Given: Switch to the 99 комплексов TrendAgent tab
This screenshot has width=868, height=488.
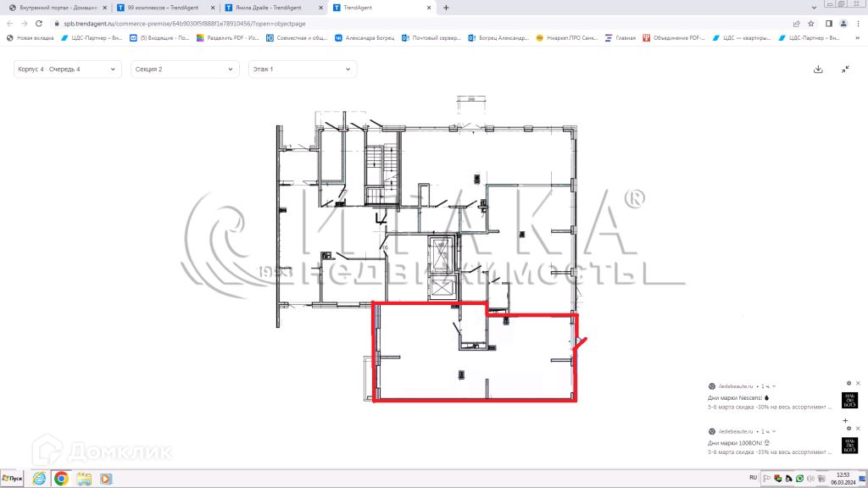Looking at the screenshot, I should tap(164, 8).
